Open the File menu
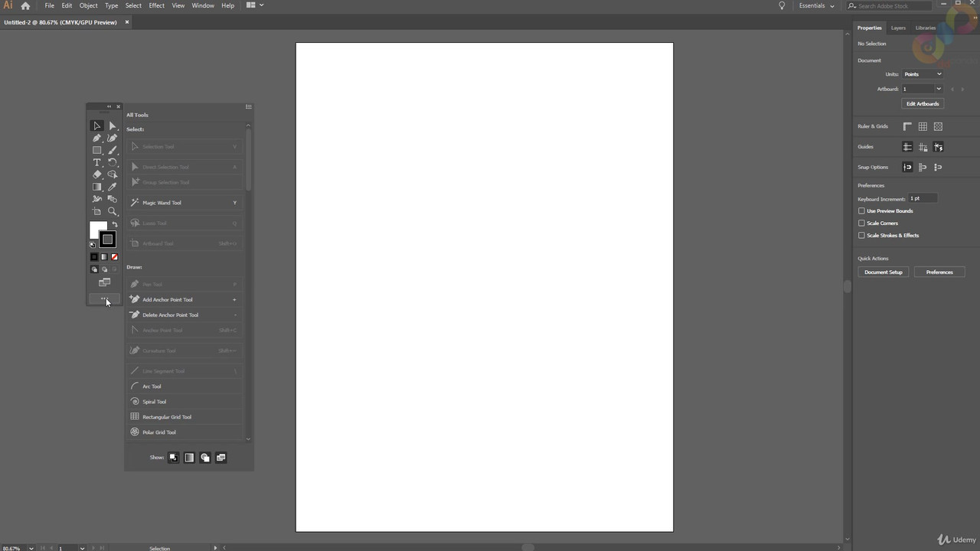Image resolution: width=980 pixels, height=551 pixels. click(x=49, y=5)
